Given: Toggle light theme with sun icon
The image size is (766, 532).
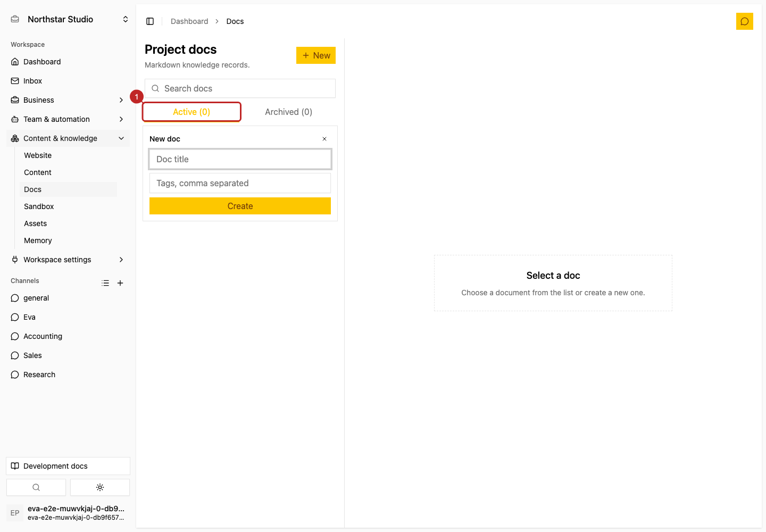Looking at the screenshot, I should 100,487.
